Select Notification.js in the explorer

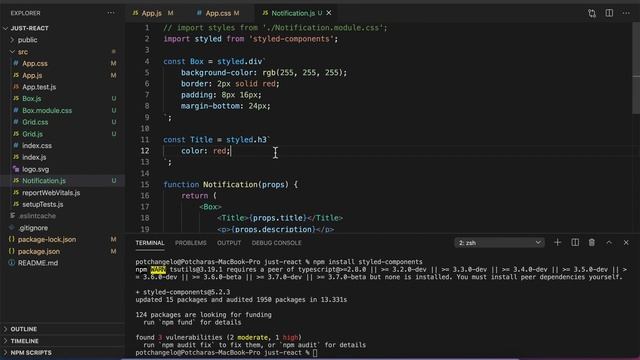44,181
